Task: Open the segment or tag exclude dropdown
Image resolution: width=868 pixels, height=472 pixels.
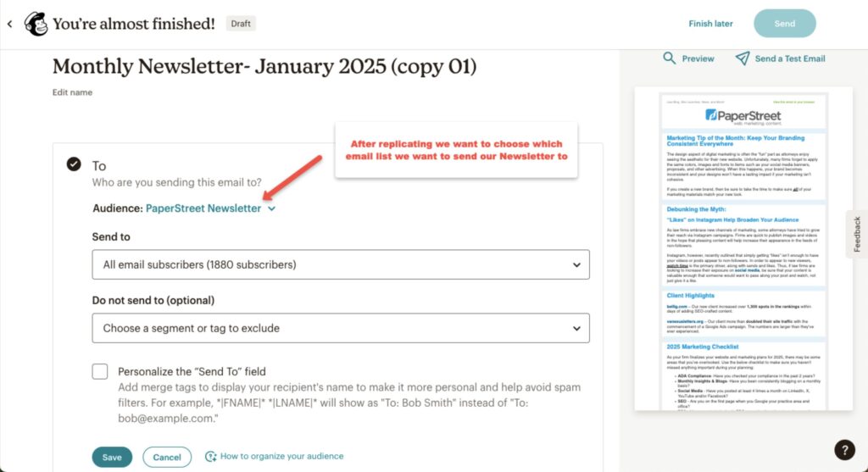Action: (341, 328)
